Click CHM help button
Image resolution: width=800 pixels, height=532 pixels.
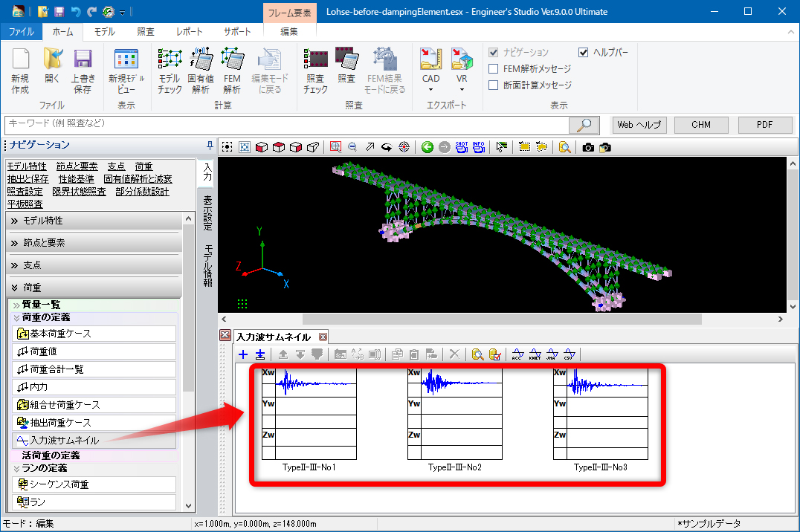tap(701, 125)
